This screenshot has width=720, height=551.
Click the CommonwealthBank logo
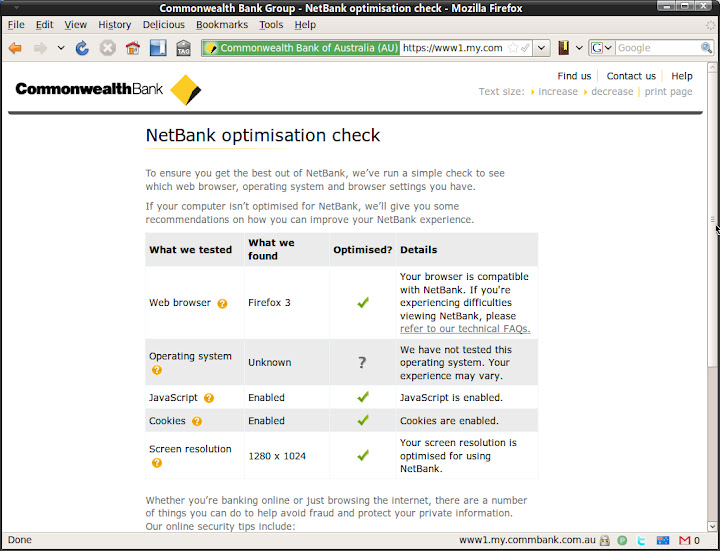coord(108,90)
